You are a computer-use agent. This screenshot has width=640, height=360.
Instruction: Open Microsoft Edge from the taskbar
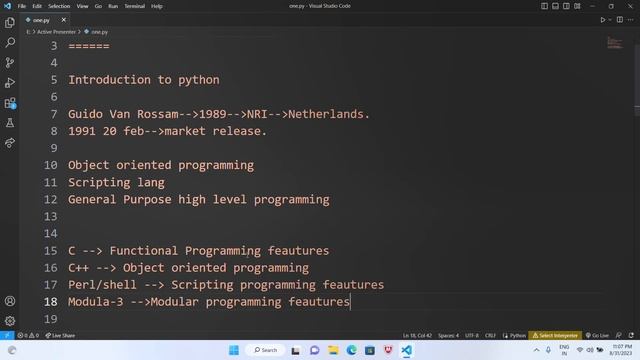click(351, 350)
